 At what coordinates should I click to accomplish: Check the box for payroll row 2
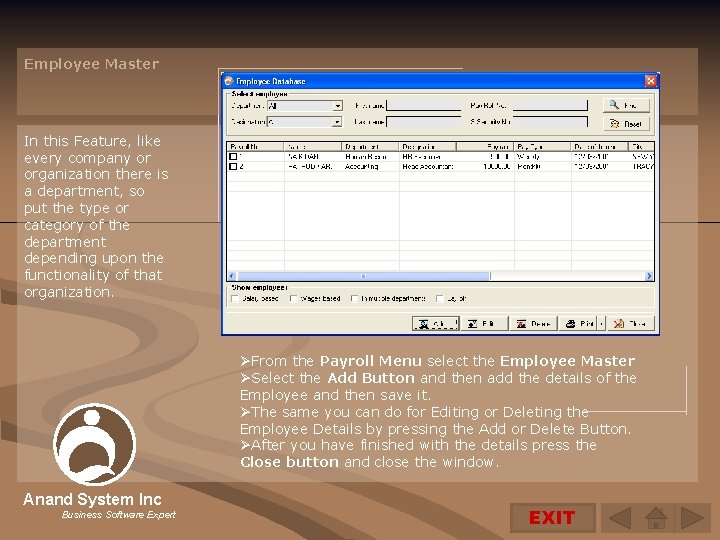point(233,166)
